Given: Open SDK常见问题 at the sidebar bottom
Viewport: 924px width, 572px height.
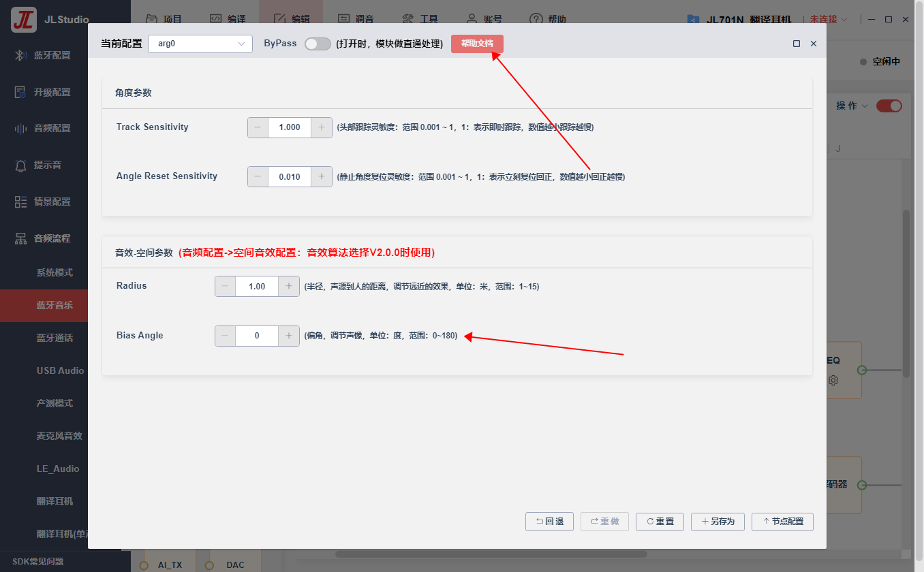Looking at the screenshot, I should tap(38, 562).
